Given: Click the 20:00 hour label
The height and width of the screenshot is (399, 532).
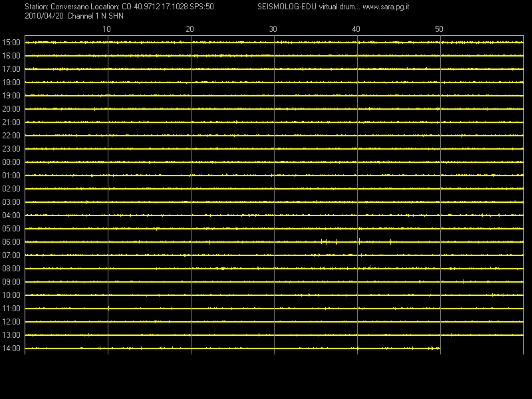Looking at the screenshot, I should (x=11, y=109).
